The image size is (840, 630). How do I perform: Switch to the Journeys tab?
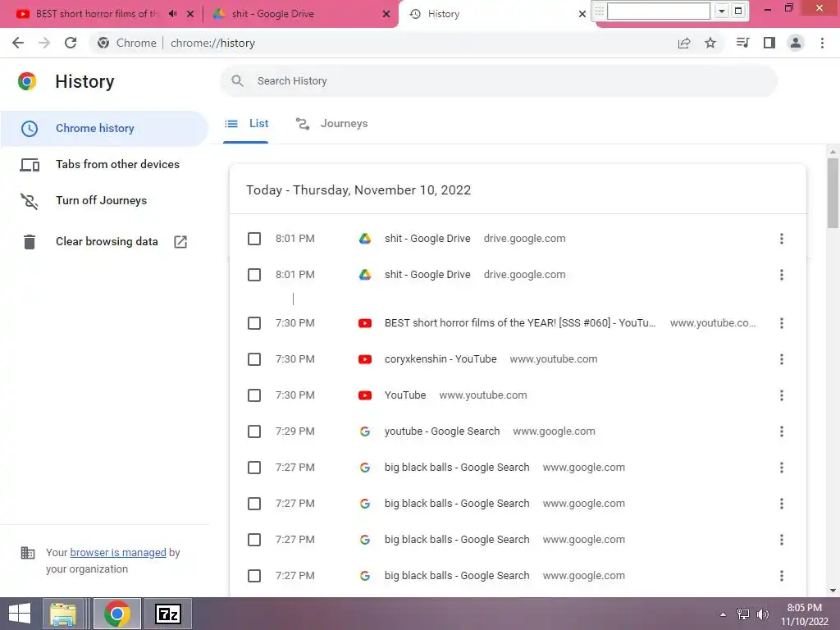(332, 124)
